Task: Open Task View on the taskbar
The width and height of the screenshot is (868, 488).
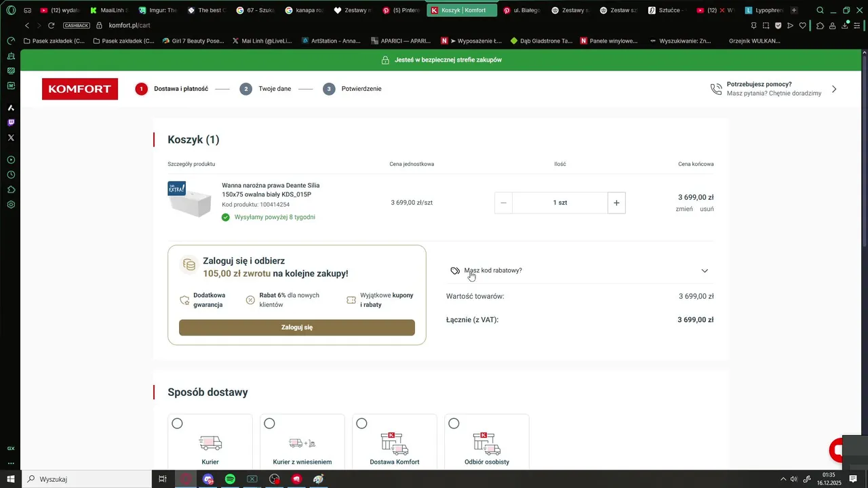Action: 163,479
